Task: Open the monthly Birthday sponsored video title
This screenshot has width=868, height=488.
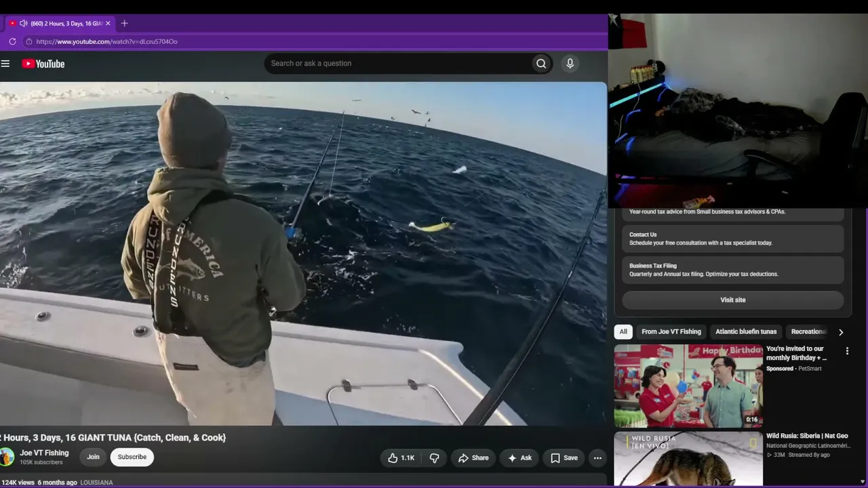Action: click(797, 353)
